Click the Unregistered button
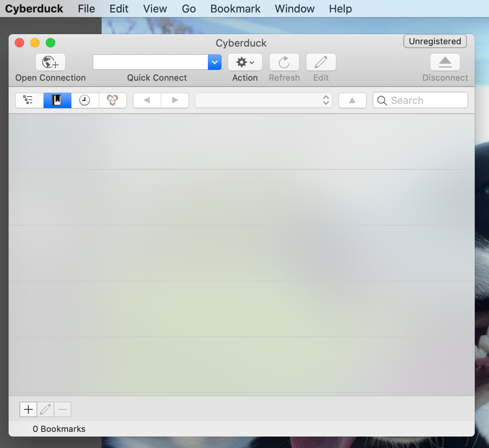489x448 pixels. coord(435,41)
